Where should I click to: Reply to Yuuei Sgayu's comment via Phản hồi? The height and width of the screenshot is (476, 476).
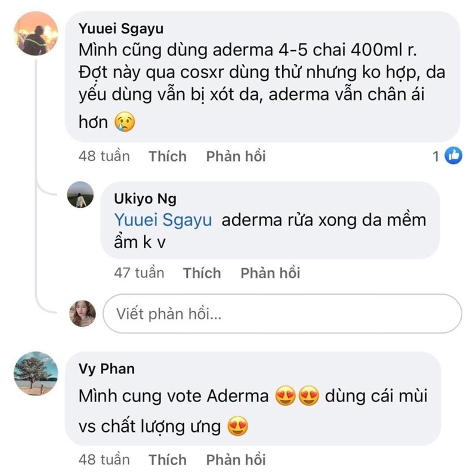[236, 156]
